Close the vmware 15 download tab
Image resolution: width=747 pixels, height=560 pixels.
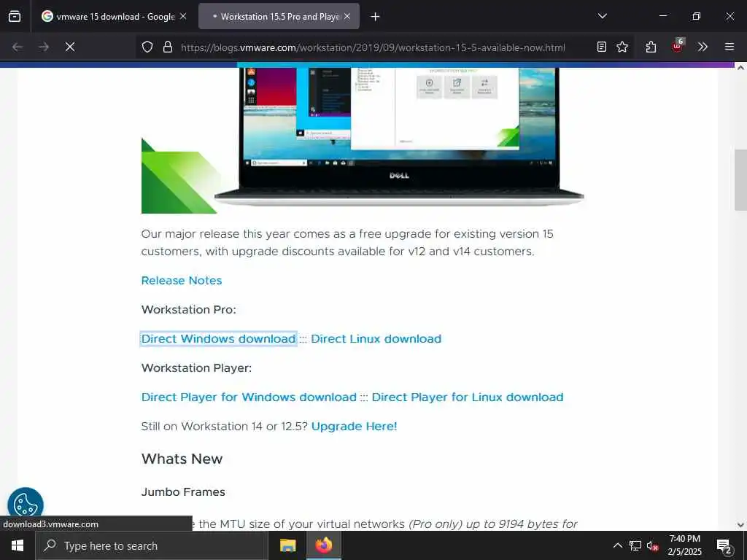click(x=183, y=17)
